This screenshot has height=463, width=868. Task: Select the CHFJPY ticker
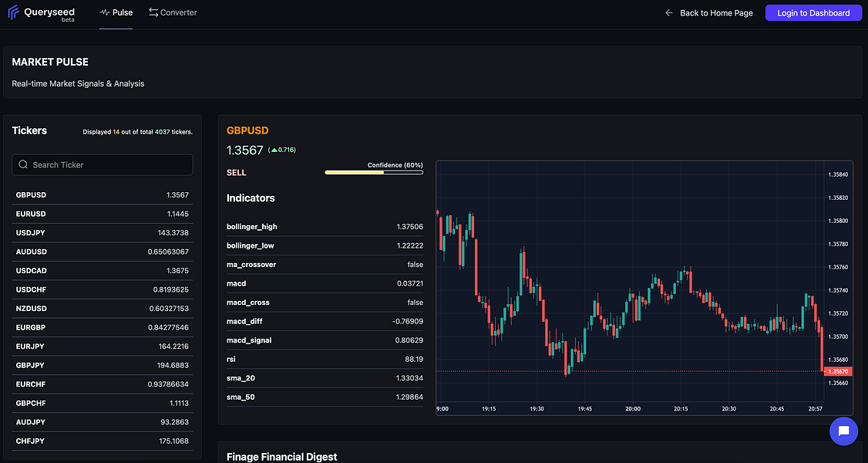(x=102, y=441)
